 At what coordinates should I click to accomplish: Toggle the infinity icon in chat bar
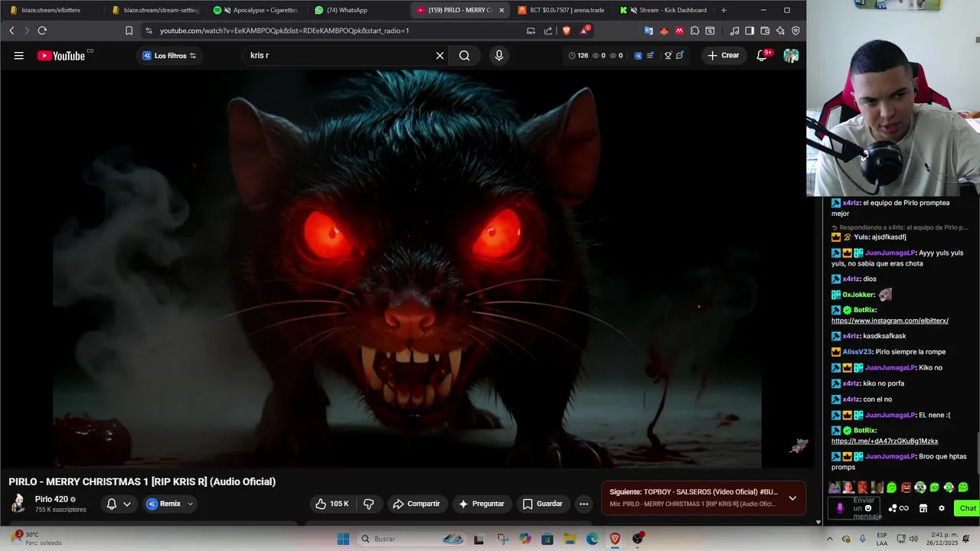click(904, 508)
